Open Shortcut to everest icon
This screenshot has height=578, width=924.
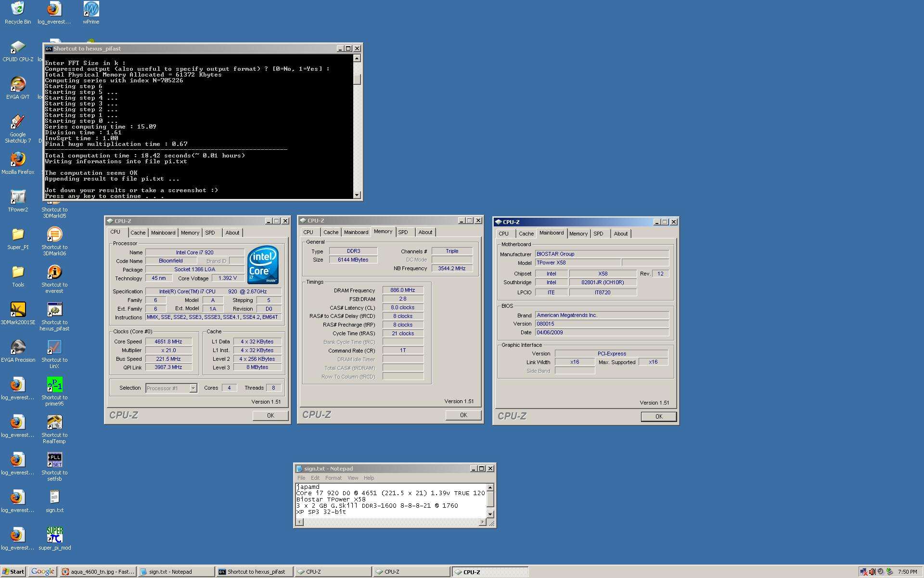click(54, 279)
